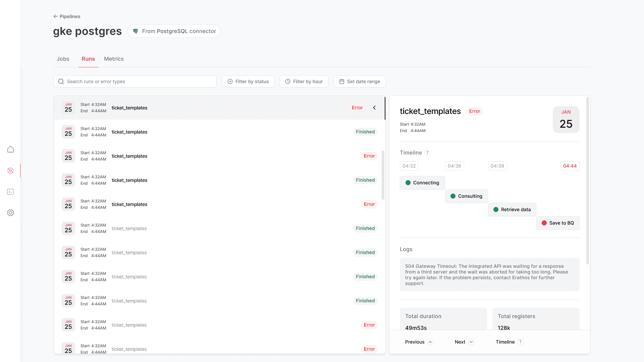This screenshot has width=644, height=362.
Task: Open the Filter by hour dropdown
Action: coord(304,81)
